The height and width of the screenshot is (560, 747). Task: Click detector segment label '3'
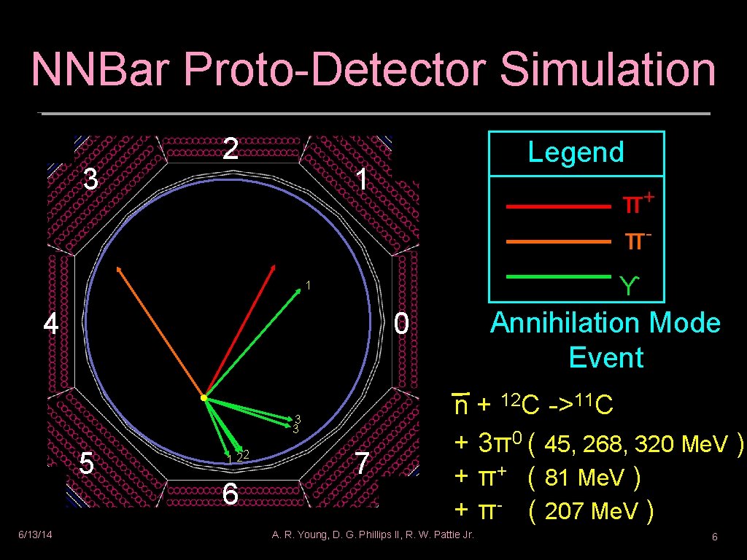tap(90, 179)
